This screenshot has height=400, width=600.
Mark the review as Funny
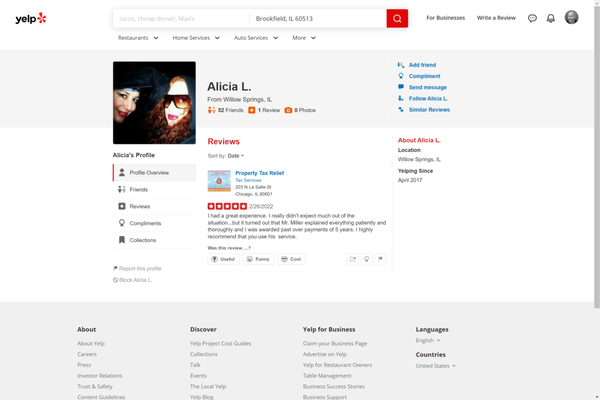[258, 259]
